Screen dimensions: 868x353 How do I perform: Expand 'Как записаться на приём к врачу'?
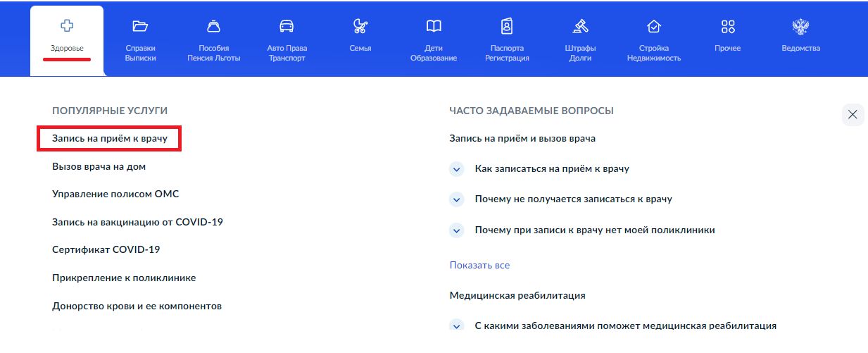click(457, 169)
